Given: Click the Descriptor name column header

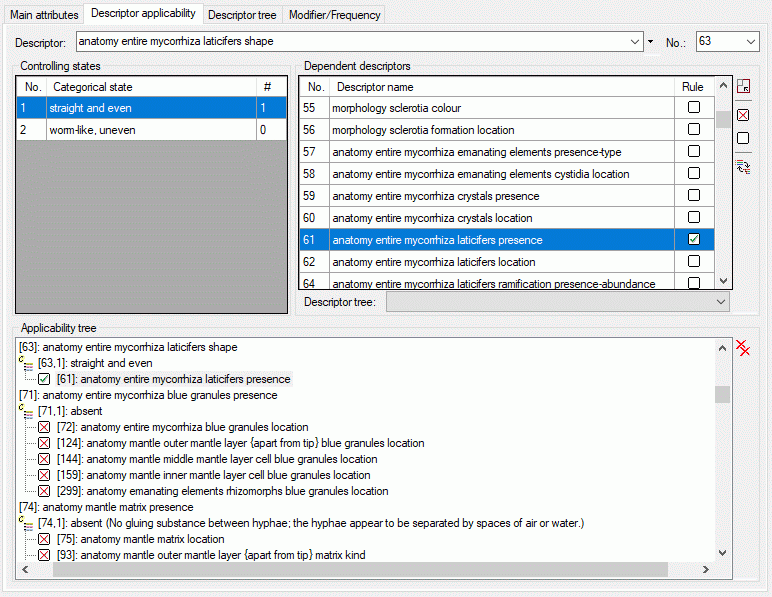Looking at the screenshot, I should [502, 87].
